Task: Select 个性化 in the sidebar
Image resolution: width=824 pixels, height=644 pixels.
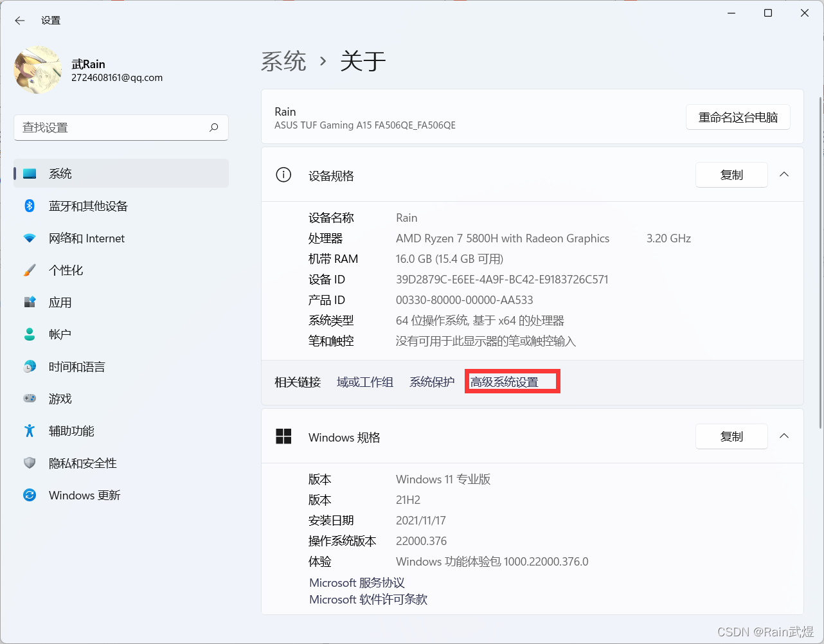Action: [121, 270]
